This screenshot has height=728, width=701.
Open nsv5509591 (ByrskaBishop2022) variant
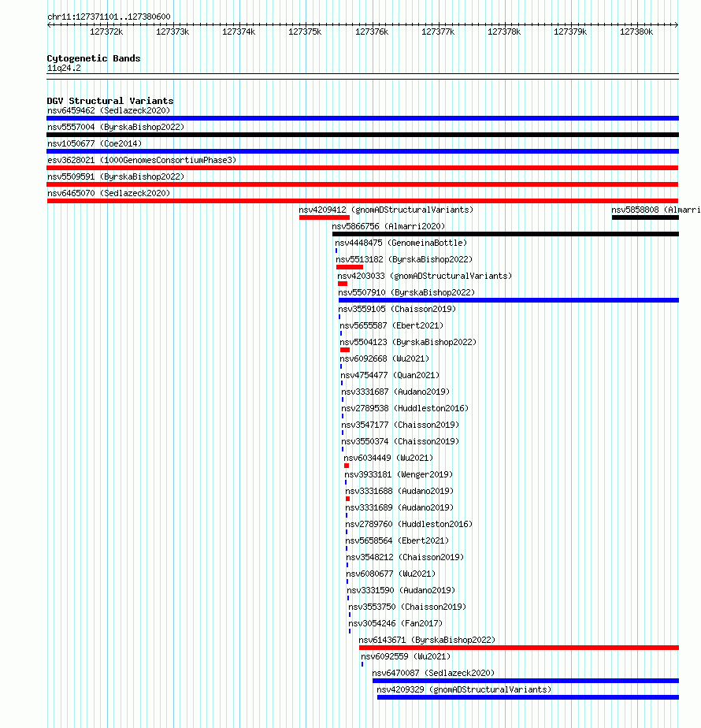(116, 177)
